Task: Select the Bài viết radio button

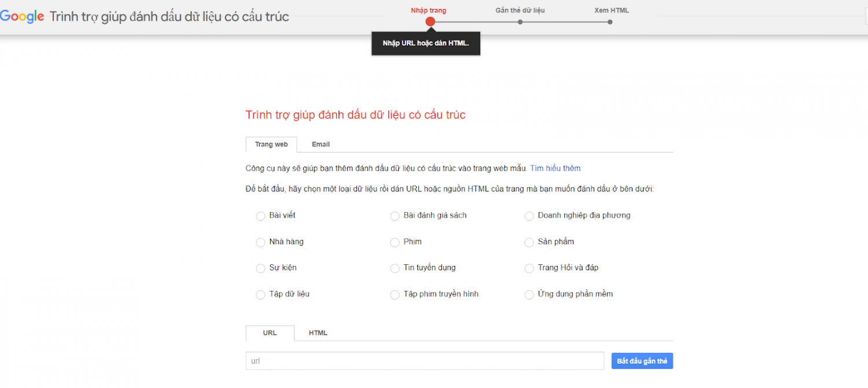Action: [260, 216]
